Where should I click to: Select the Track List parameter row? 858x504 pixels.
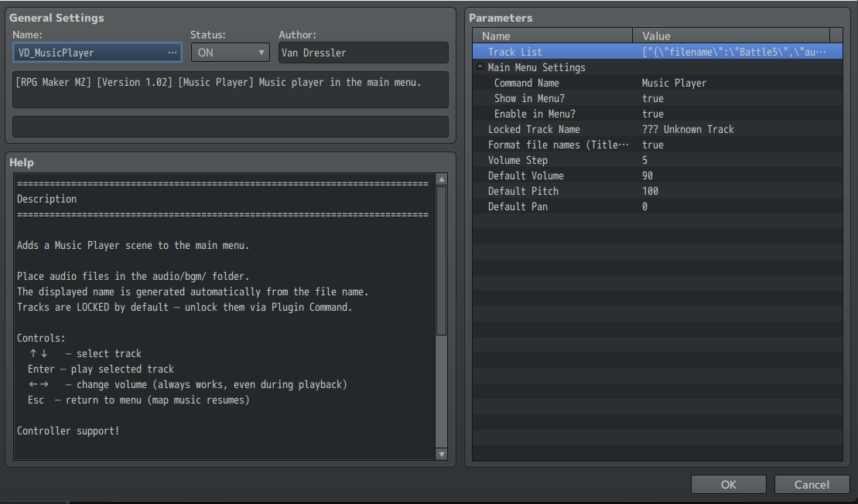(x=657, y=51)
